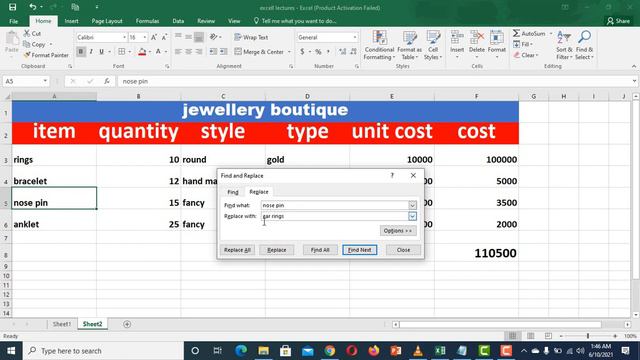The height and width of the screenshot is (360, 640).
Task: Adjust the zoom slider in the status bar
Action: coord(588,336)
